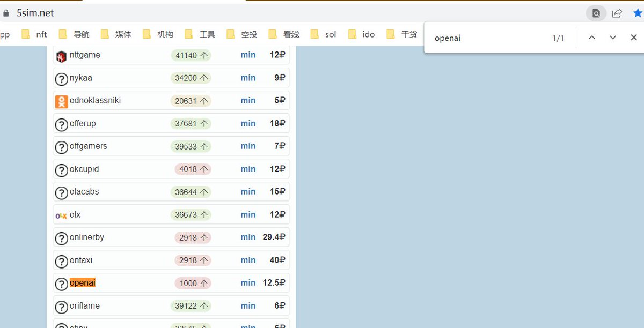
Task: Click the question mark icon beside nykaa
Action: [61, 79]
